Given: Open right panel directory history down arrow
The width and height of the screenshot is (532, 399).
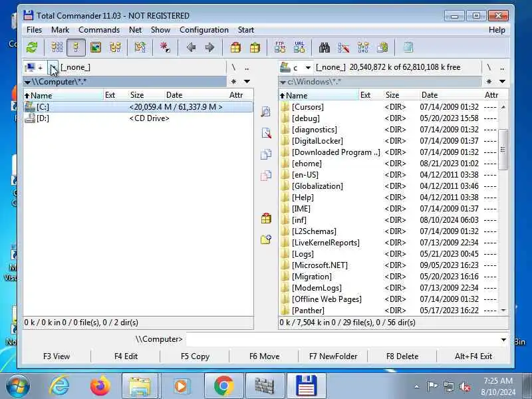Looking at the screenshot, I should [503, 81].
